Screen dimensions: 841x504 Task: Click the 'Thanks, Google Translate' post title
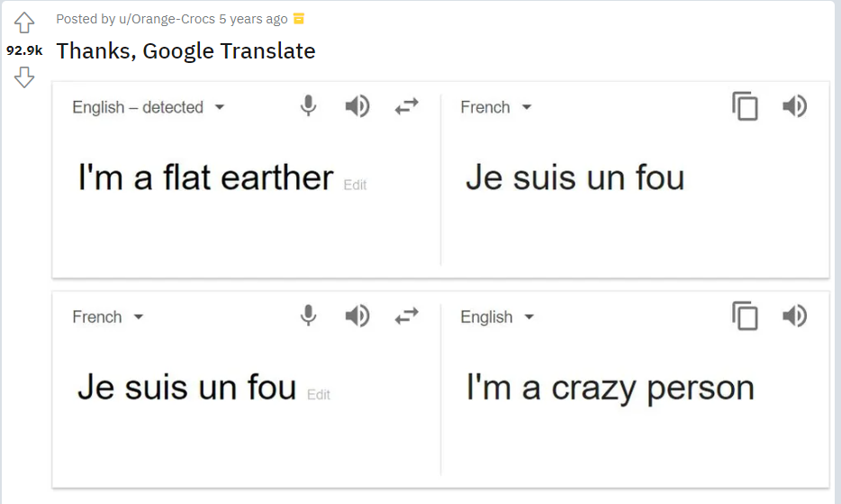tap(185, 50)
